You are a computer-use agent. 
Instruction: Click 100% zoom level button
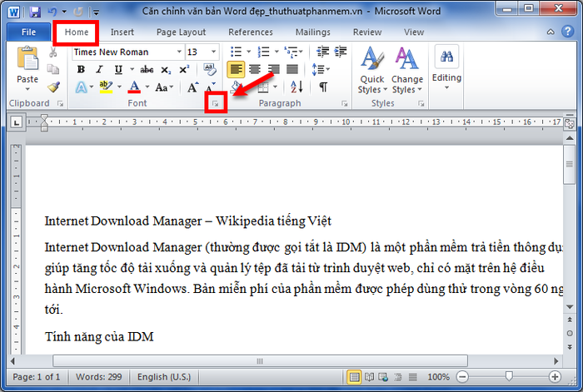[438, 377]
